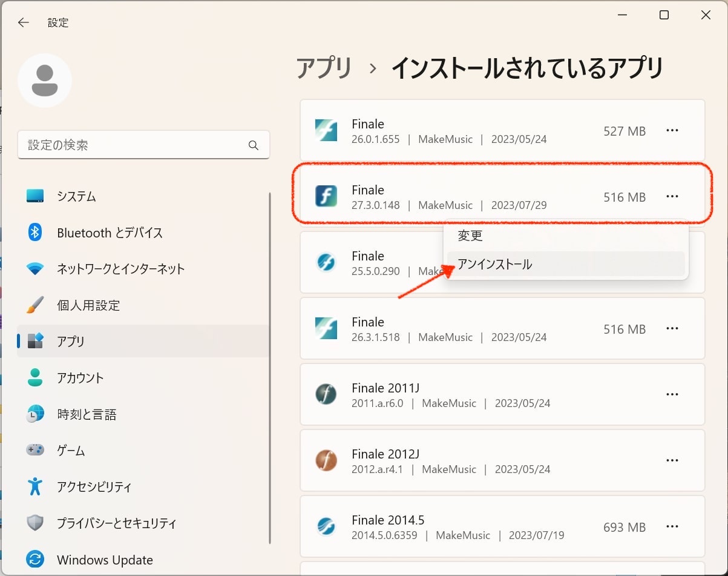Open Bluetooth とデバイス settings
This screenshot has height=576, width=728.
143,233
